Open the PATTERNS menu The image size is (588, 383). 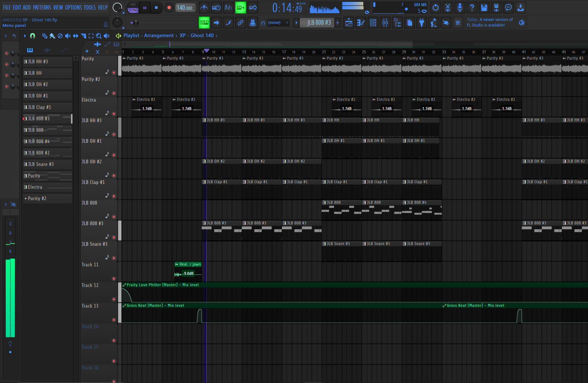pyautogui.click(x=42, y=7)
